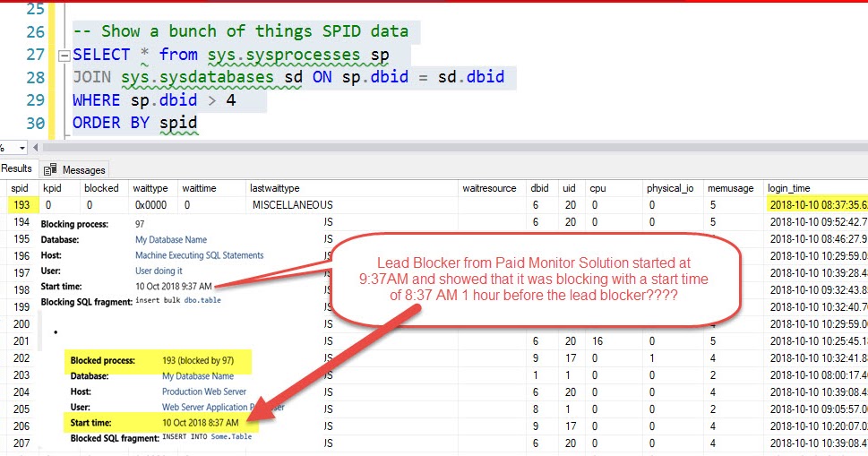Select spid cell 200
868x456 pixels.
tap(21, 324)
